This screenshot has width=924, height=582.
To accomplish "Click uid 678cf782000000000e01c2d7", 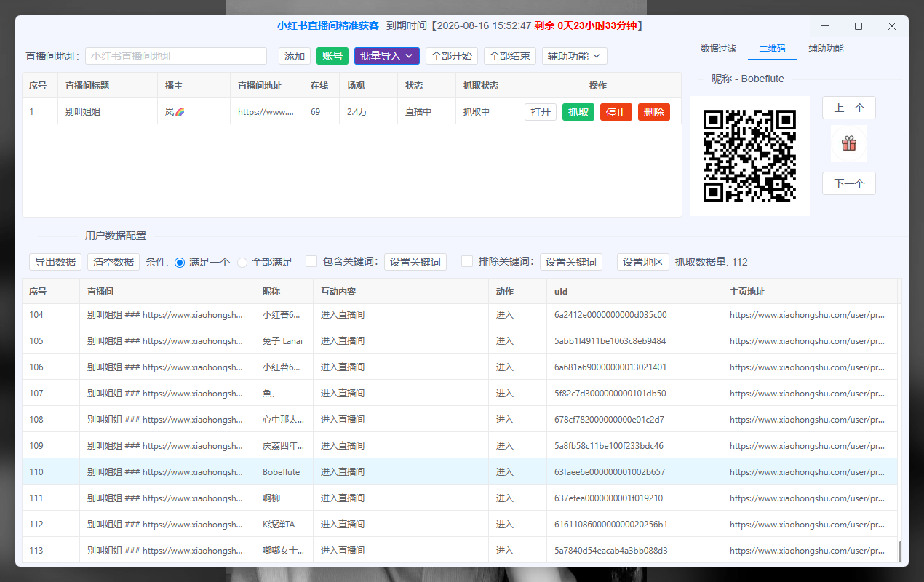I will (609, 420).
